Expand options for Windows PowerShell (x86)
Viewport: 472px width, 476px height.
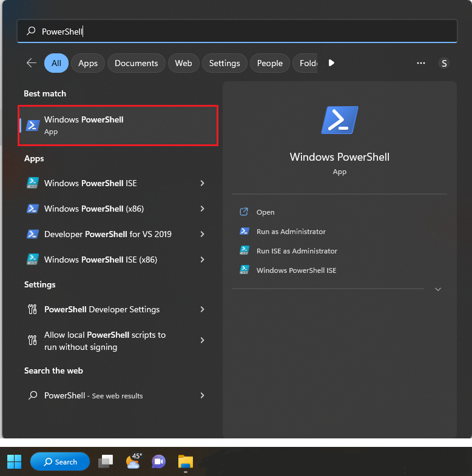[x=202, y=209]
